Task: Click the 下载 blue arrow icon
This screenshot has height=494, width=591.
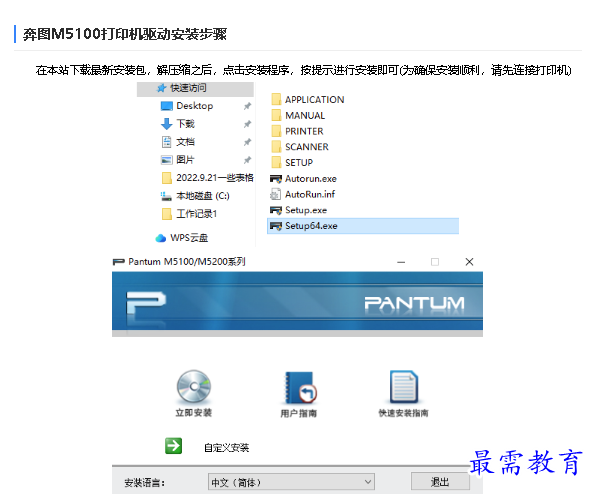Action: click(167, 124)
